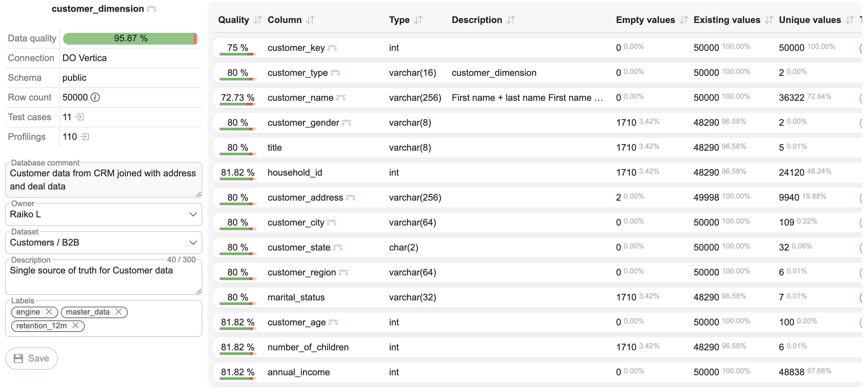This screenshot has height=392, width=868.
Task: Click lineage icon beside customer_key
Action: click(x=332, y=48)
